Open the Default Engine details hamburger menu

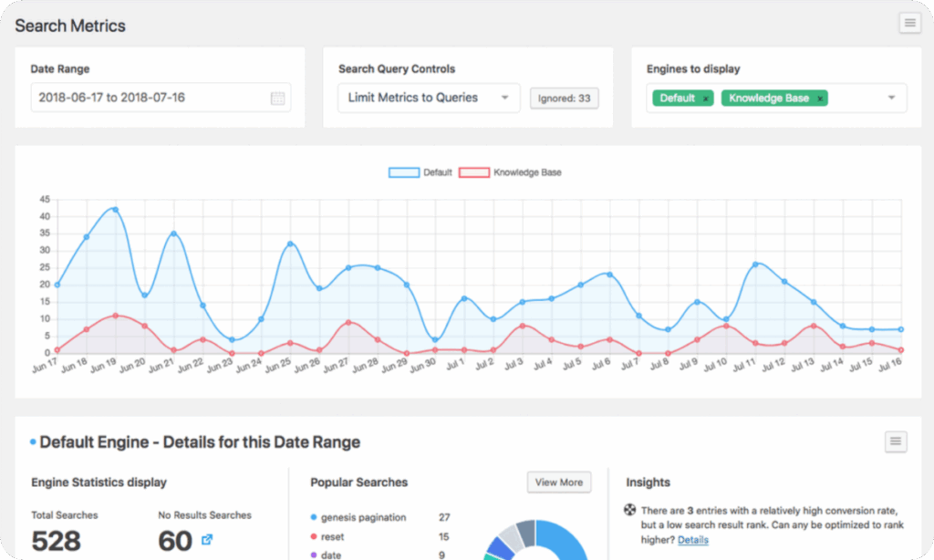pos(896,441)
